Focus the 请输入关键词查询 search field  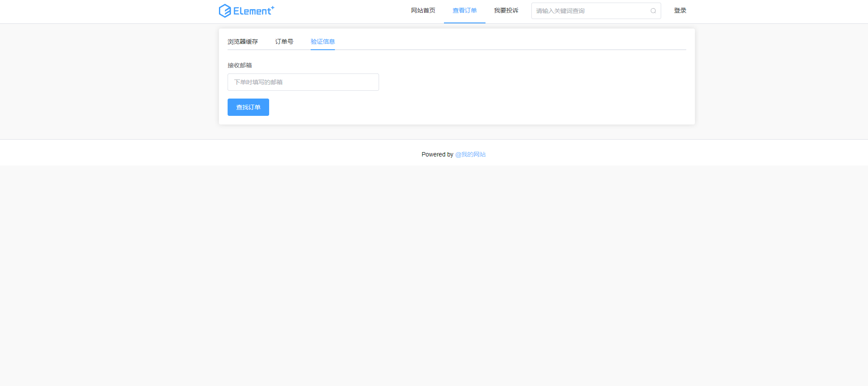point(591,11)
